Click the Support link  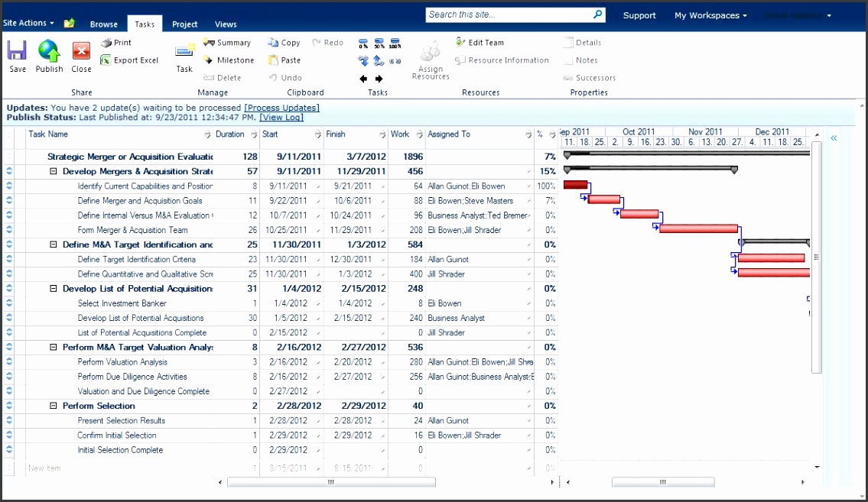click(639, 15)
